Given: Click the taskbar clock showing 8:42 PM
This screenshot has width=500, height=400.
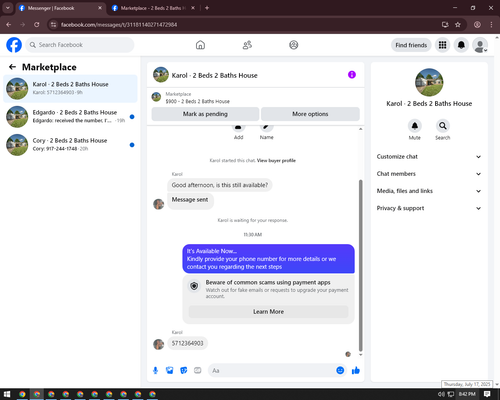Looking at the screenshot, I should pyautogui.click(x=467, y=394).
